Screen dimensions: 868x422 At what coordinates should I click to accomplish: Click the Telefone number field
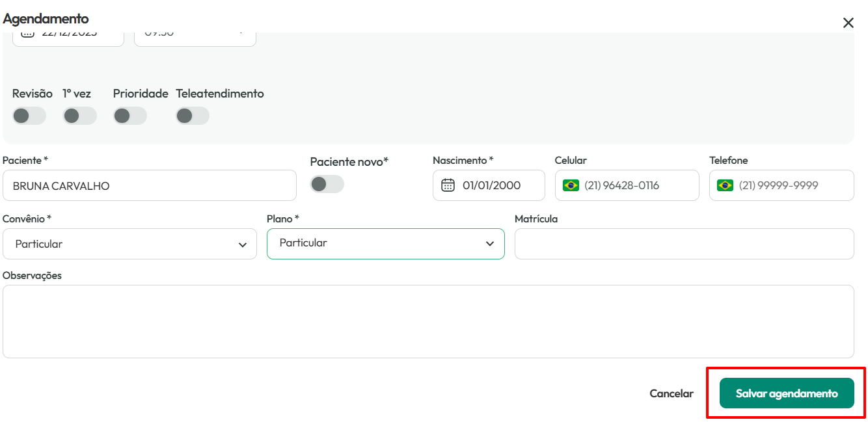pos(781,185)
